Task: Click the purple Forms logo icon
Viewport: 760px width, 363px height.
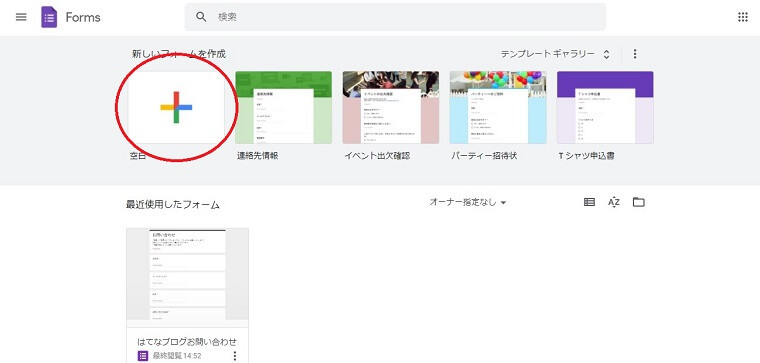Action: 49,17
